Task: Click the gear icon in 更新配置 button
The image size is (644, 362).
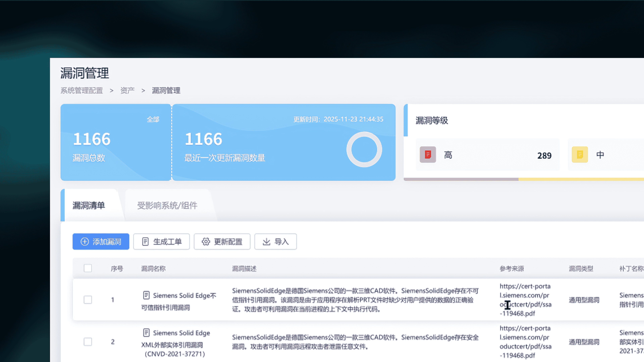Action: (206, 242)
